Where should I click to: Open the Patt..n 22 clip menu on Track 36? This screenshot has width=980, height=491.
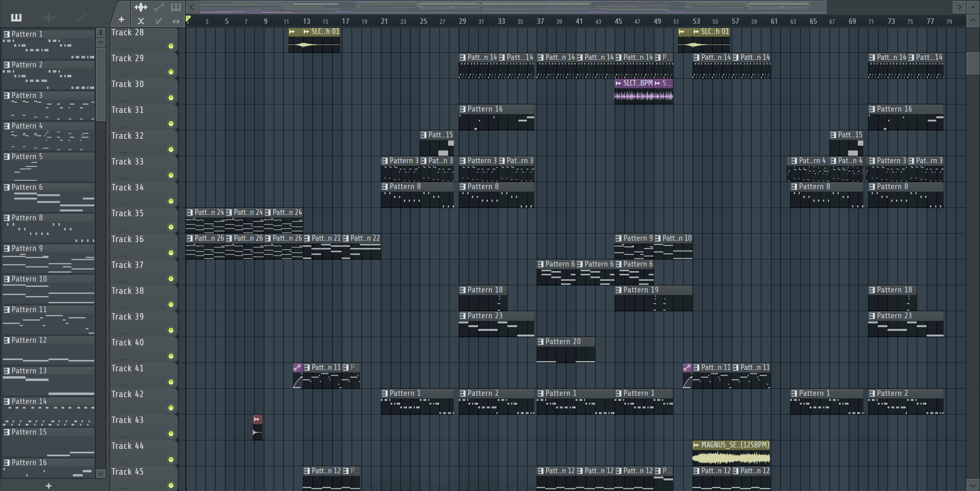point(346,238)
